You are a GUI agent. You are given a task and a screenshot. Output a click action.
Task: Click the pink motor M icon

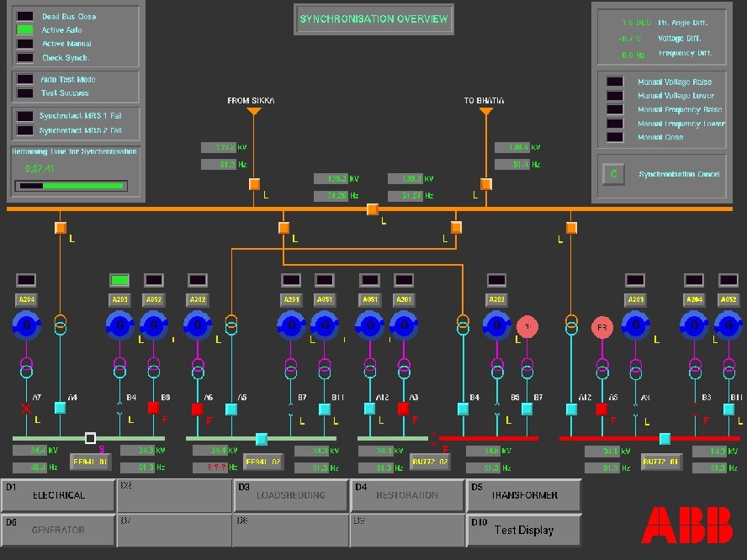point(527,326)
